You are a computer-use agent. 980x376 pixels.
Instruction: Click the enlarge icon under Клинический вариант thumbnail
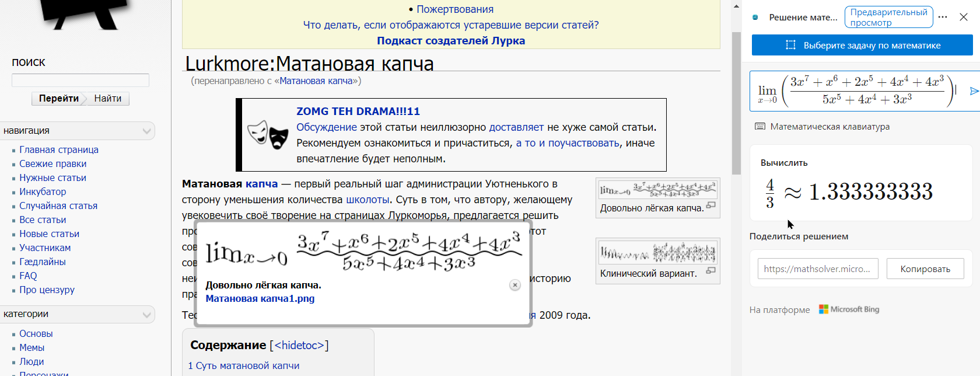click(x=710, y=271)
